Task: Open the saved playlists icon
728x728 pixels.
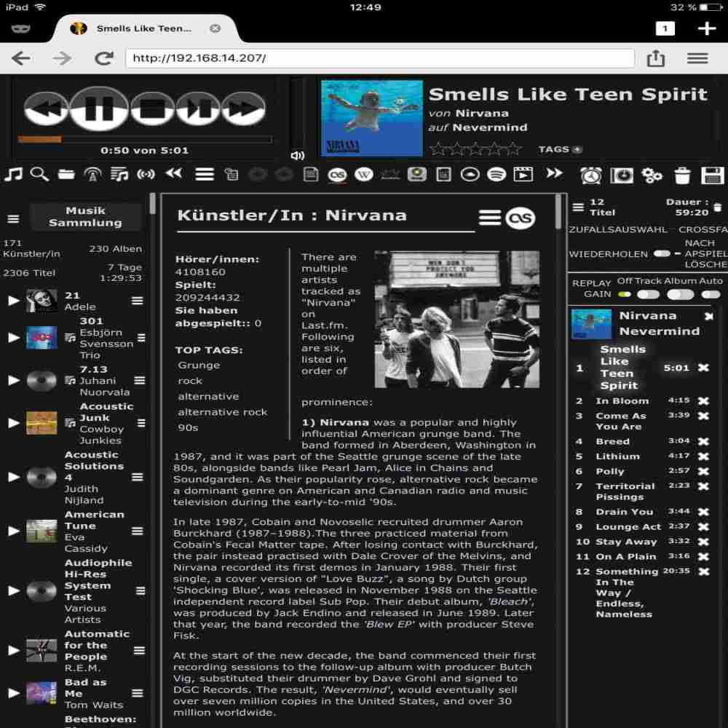Action: click(x=119, y=175)
